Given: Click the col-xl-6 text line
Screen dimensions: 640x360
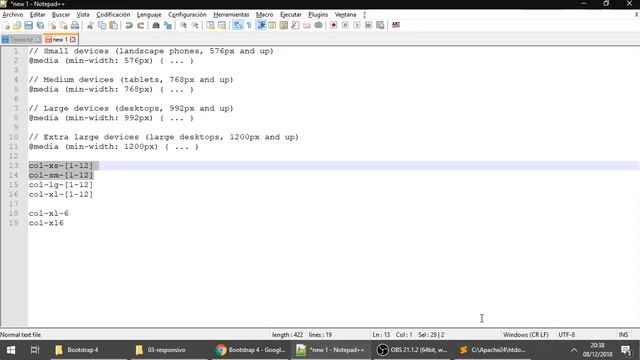Looking at the screenshot, I should click(49, 213).
